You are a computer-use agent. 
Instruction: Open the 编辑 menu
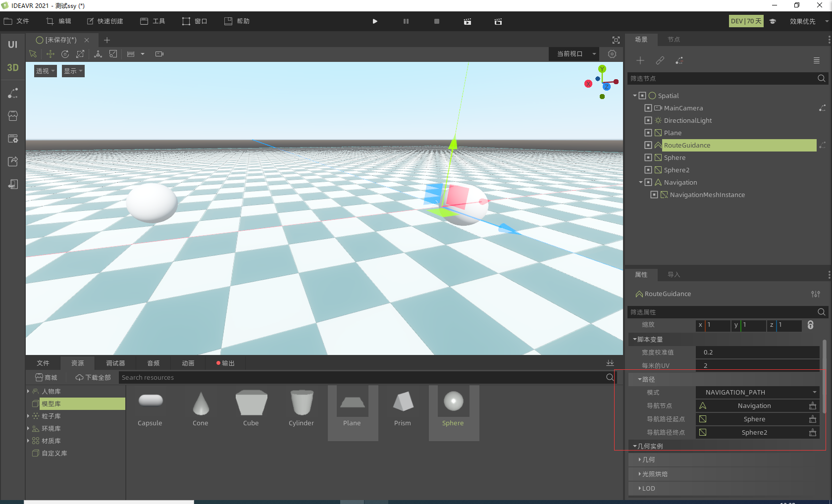coord(59,21)
